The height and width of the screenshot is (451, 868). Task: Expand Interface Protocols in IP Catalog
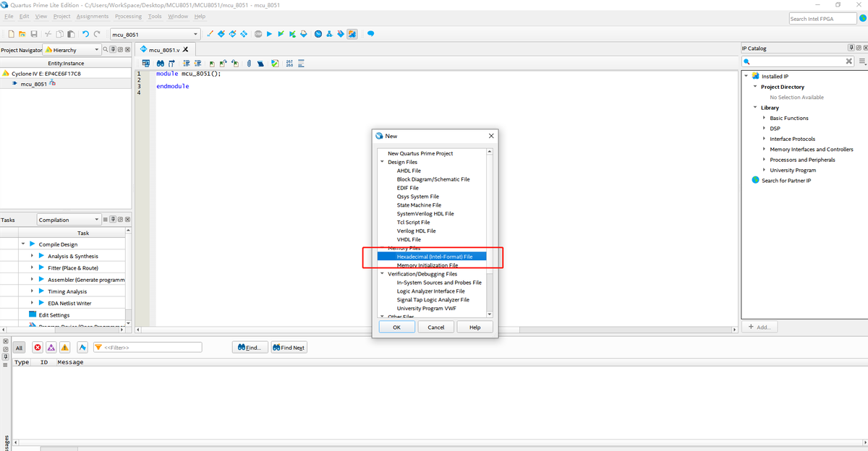pos(764,139)
